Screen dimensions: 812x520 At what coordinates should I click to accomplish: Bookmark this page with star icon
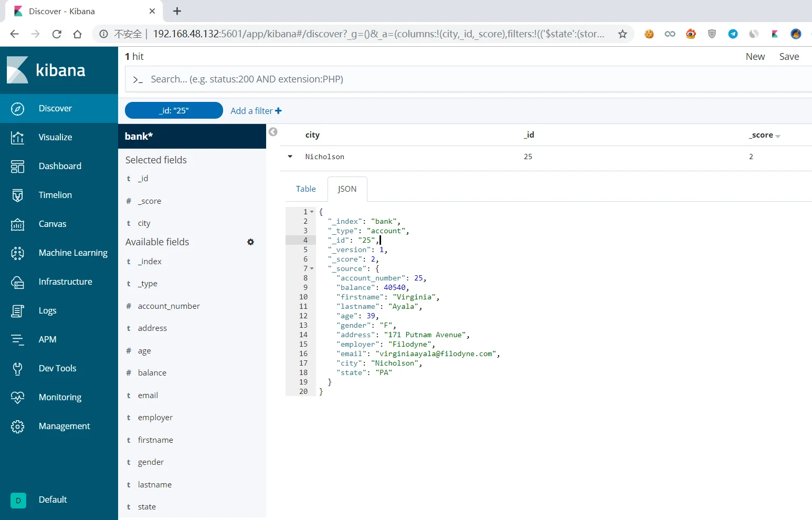(623, 34)
